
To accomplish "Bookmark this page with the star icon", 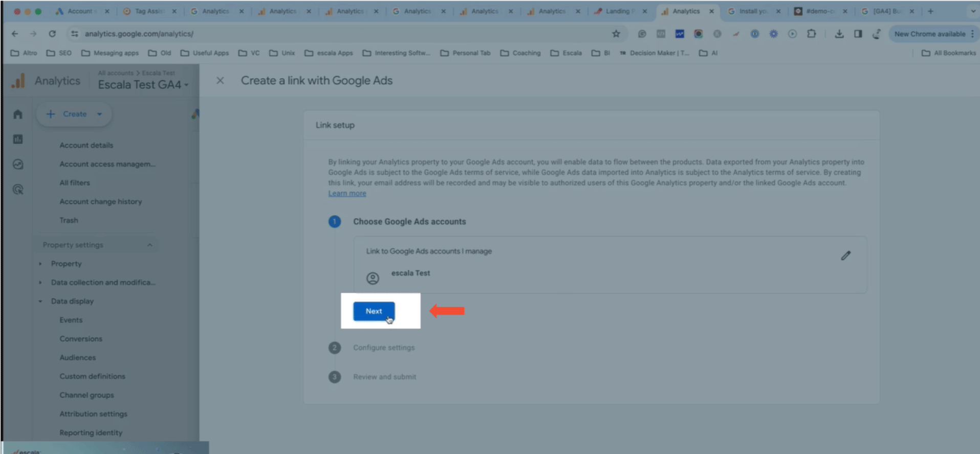I will pos(616,34).
